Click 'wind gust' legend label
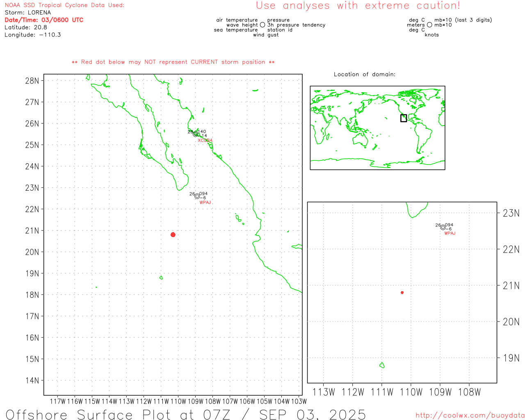525x420 pixels. [x=266, y=35]
